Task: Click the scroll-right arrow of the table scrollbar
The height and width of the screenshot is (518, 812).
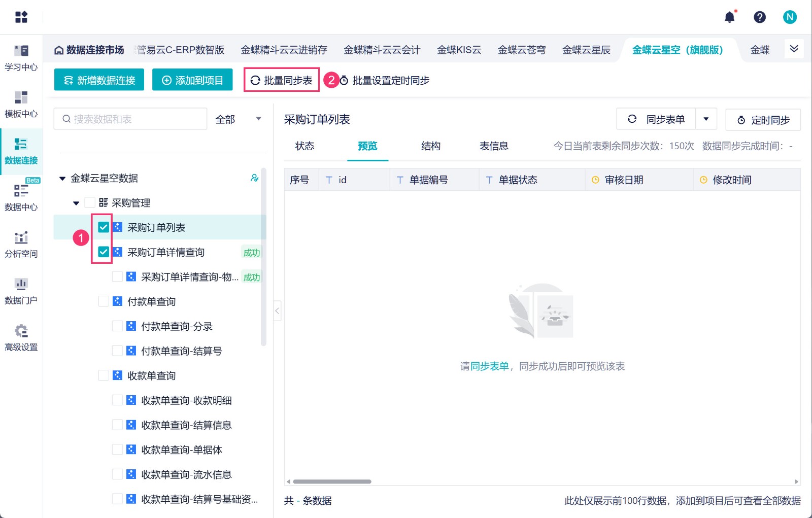Action: pos(797,481)
